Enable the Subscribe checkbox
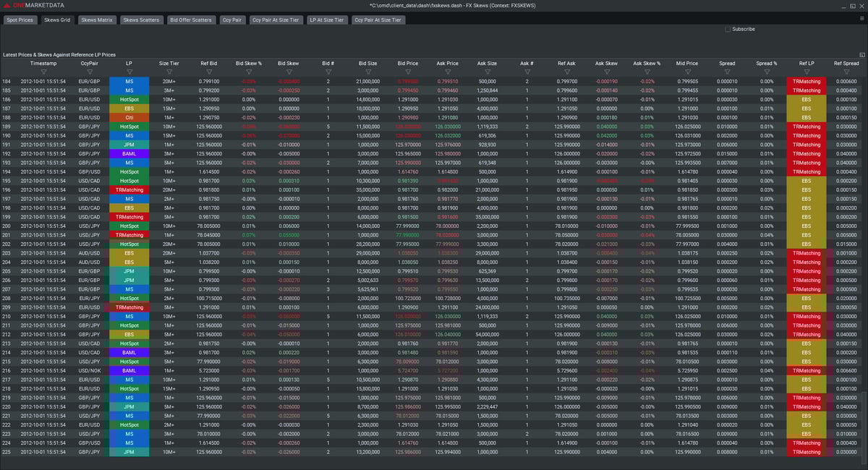Viewport: 868px width, 470px height. click(728, 29)
